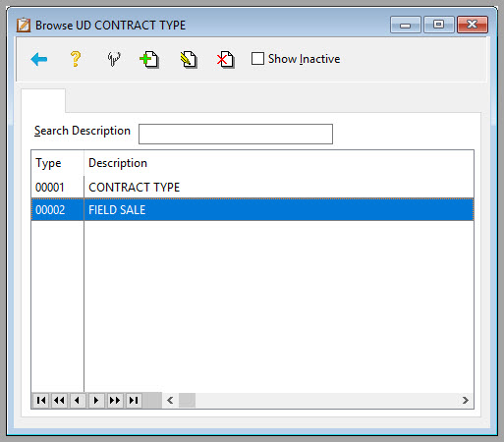Click the Search Description input field
The image size is (504, 442).
tap(236, 134)
